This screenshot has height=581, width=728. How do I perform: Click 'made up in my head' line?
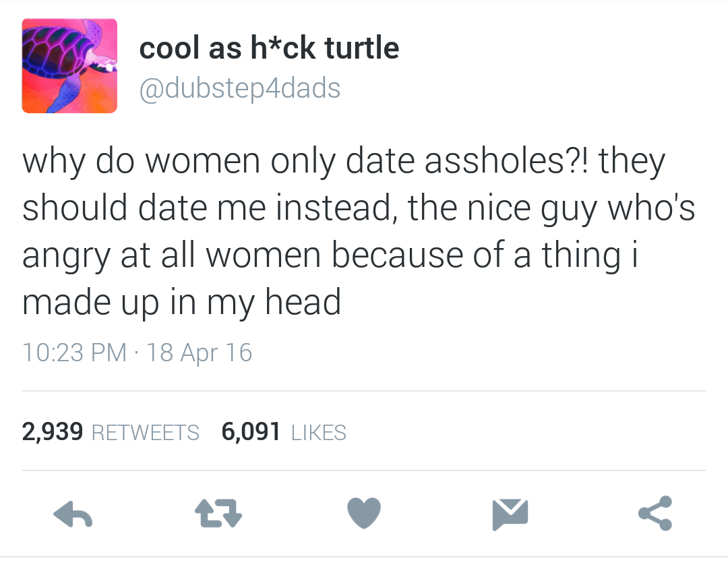181,303
